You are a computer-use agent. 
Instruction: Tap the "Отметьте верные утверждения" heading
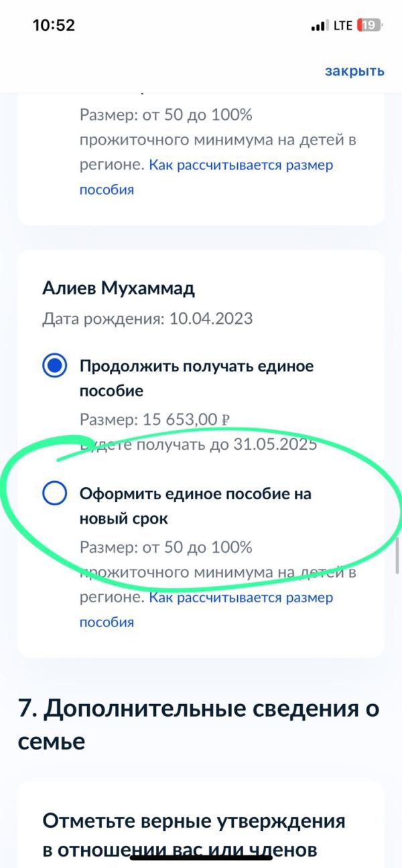(194, 821)
